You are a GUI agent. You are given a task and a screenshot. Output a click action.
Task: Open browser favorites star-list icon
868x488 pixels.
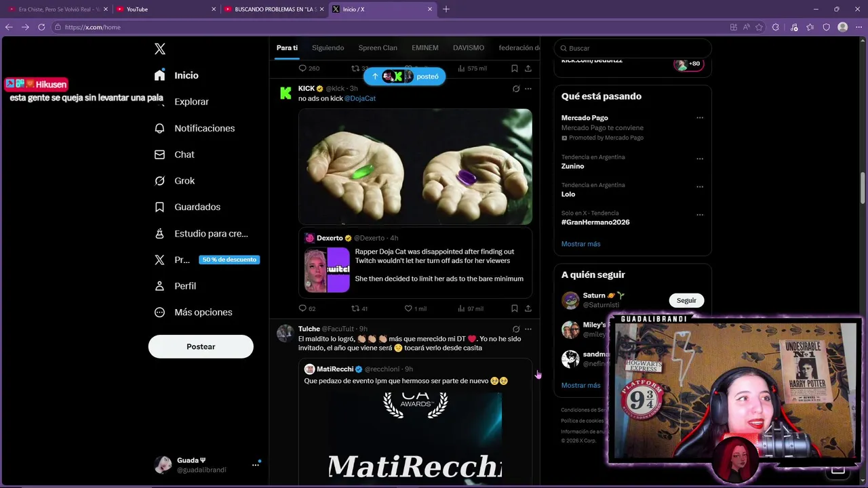(x=810, y=27)
